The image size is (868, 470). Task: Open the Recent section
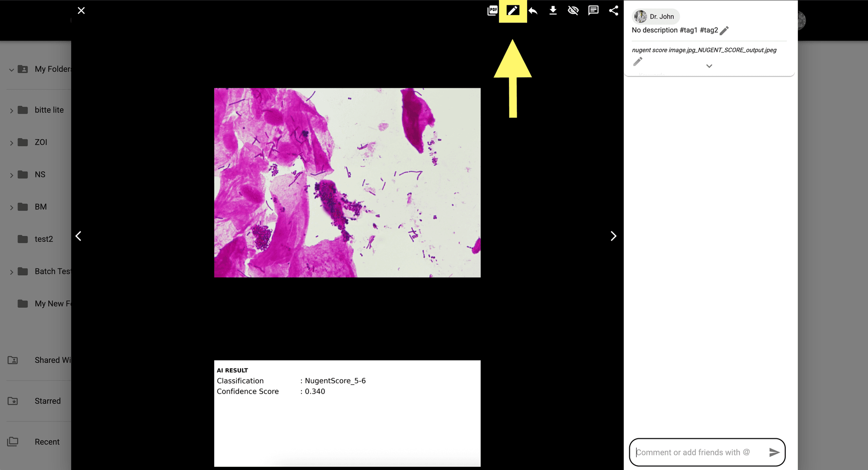[x=47, y=442]
